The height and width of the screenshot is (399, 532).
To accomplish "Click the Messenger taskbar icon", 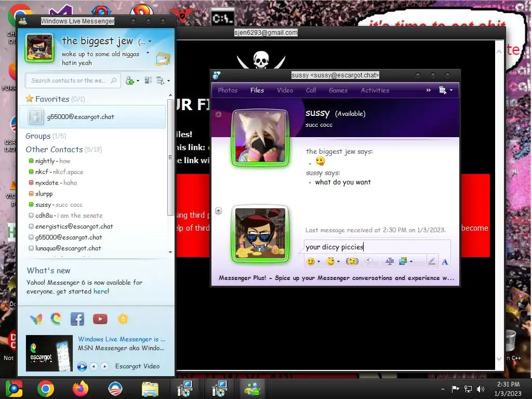I will coord(252,389).
